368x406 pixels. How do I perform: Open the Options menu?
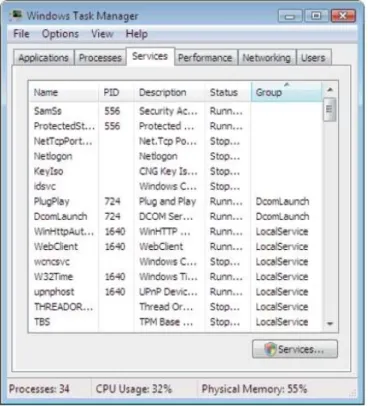tap(60, 34)
